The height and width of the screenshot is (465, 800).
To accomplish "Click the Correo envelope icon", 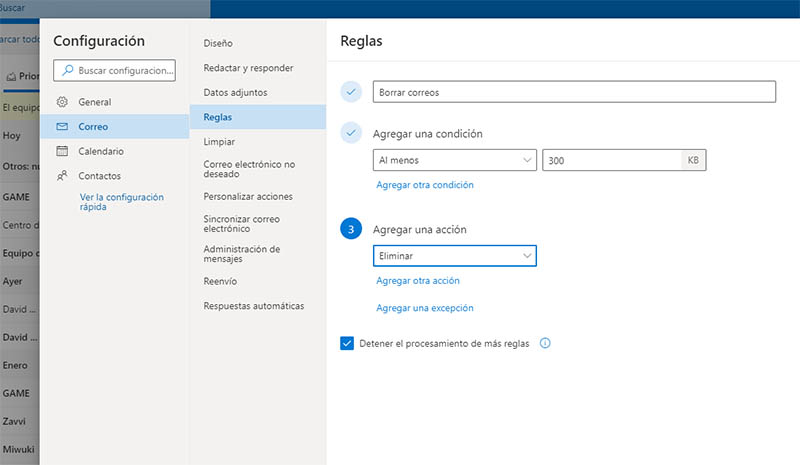I will click(62, 127).
